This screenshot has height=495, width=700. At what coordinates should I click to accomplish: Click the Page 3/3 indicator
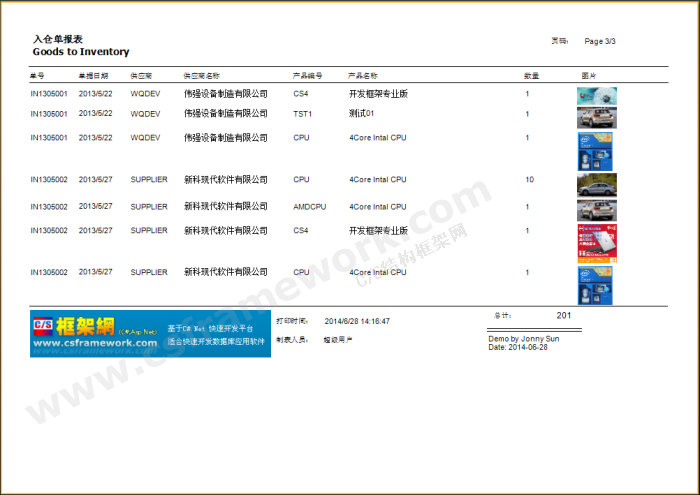click(x=600, y=41)
